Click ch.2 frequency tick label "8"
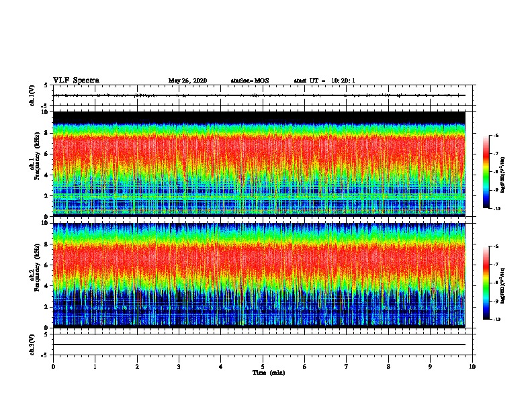Image resolution: width=532 pixels, height=411 pixels. tap(46, 244)
